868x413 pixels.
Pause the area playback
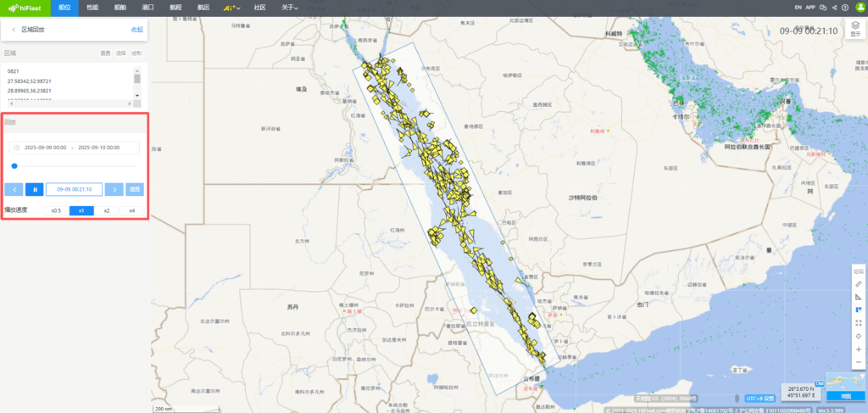coord(34,189)
